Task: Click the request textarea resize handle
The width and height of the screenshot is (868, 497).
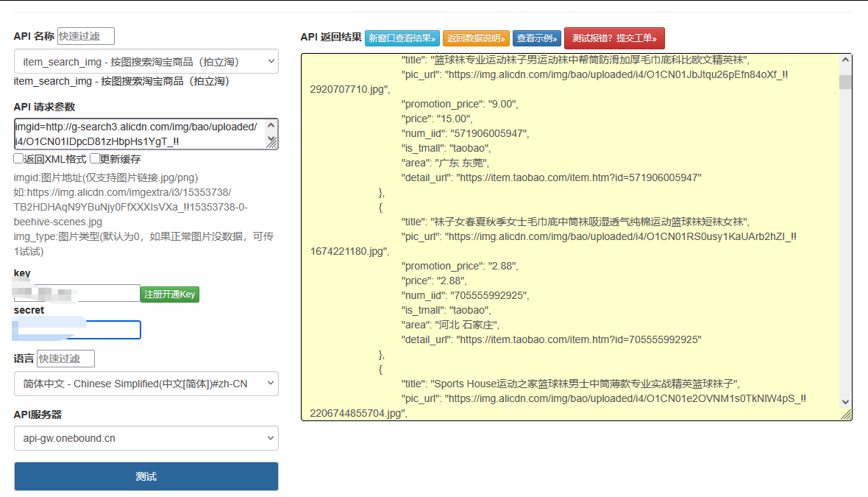Action: [x=272, y=143]
